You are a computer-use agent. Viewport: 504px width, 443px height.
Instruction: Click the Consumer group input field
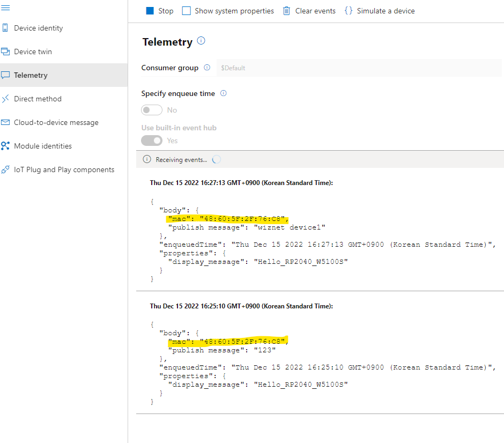pyautogui.click(x=359, y=68)
